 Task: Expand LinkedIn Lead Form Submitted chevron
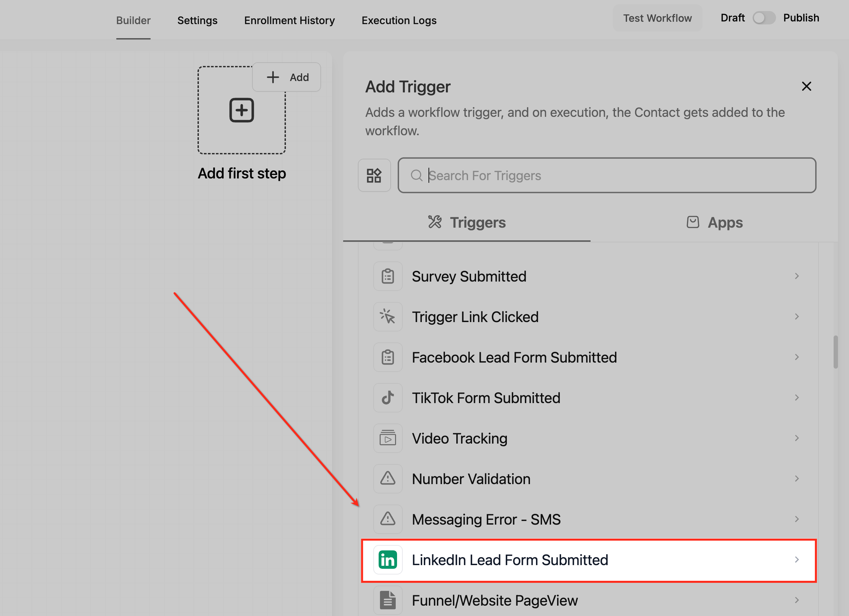click(x=796, y=559)
